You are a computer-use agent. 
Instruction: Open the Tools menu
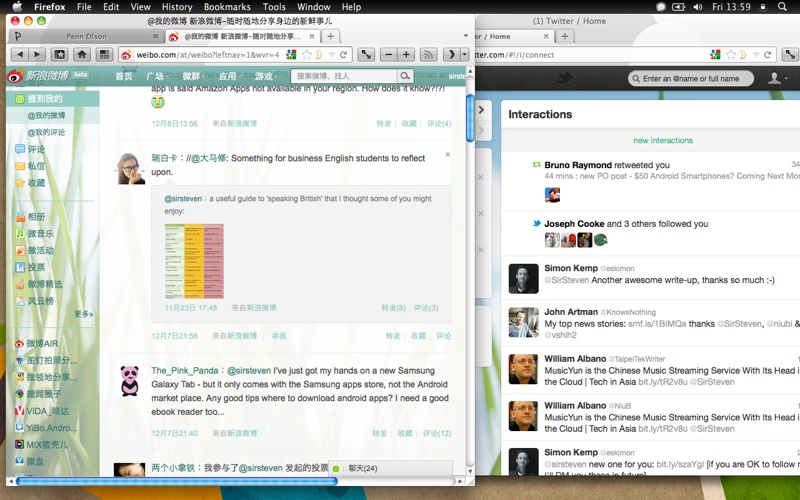coord(274,7)
